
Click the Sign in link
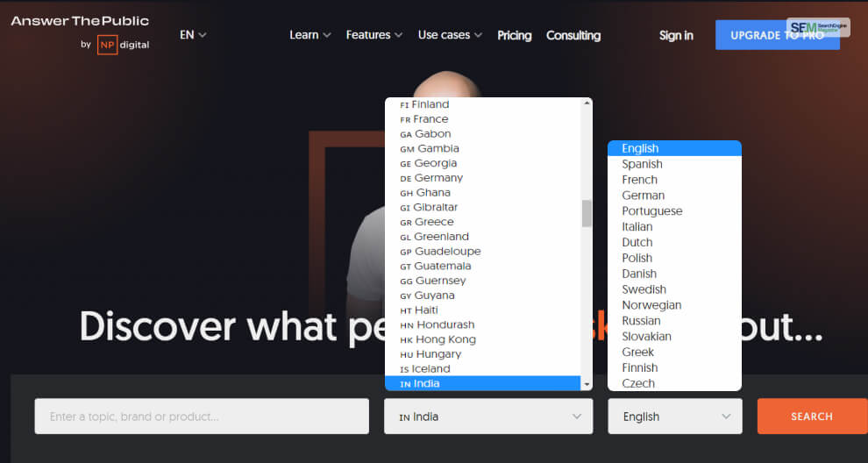(x=676, y=35)
